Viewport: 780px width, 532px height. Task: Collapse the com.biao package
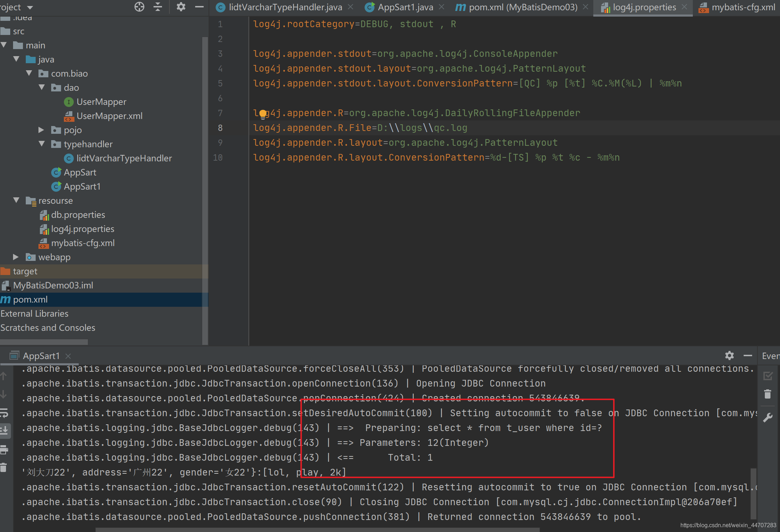[x=29, y=73]
